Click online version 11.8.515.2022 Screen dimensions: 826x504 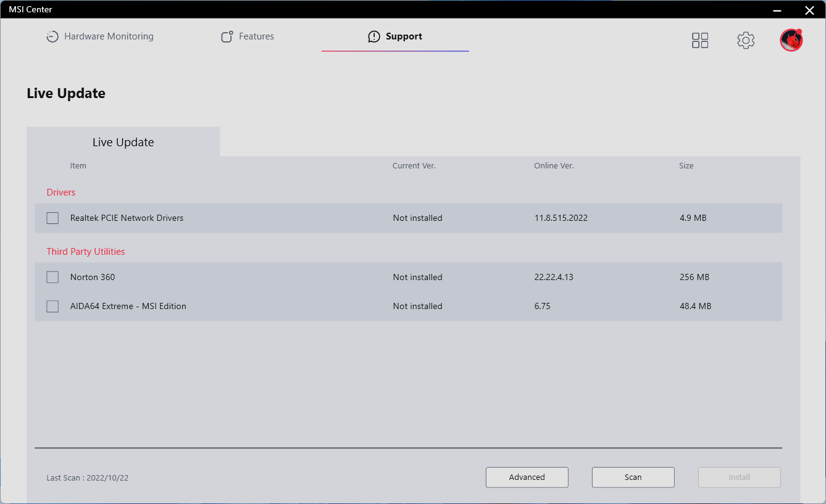[561, 218]
